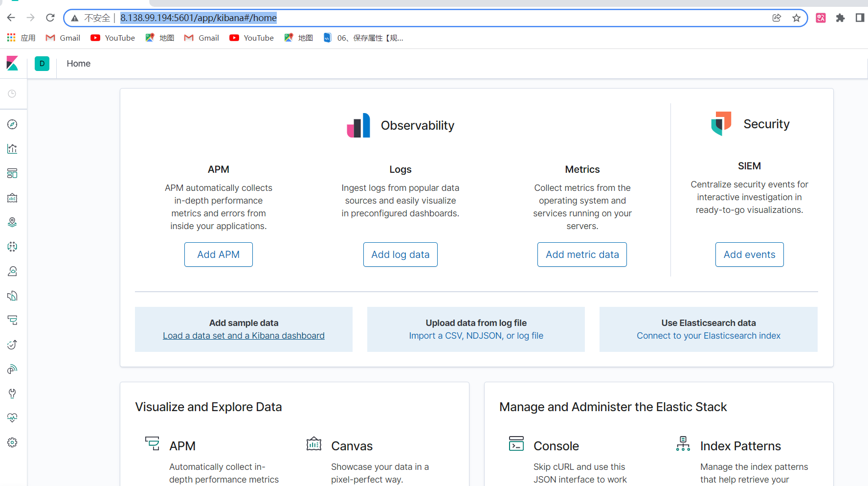
Task: Open the first Gmail bookmark
Action: (63, 38)
